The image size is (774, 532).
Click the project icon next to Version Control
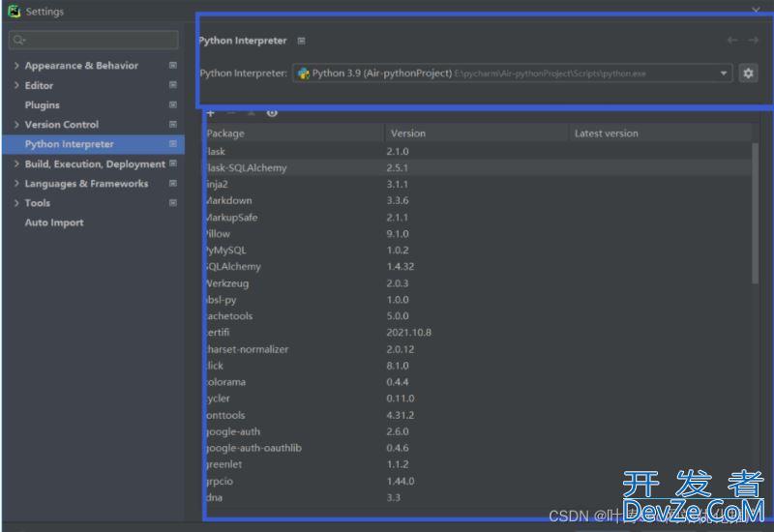[173, 125]
